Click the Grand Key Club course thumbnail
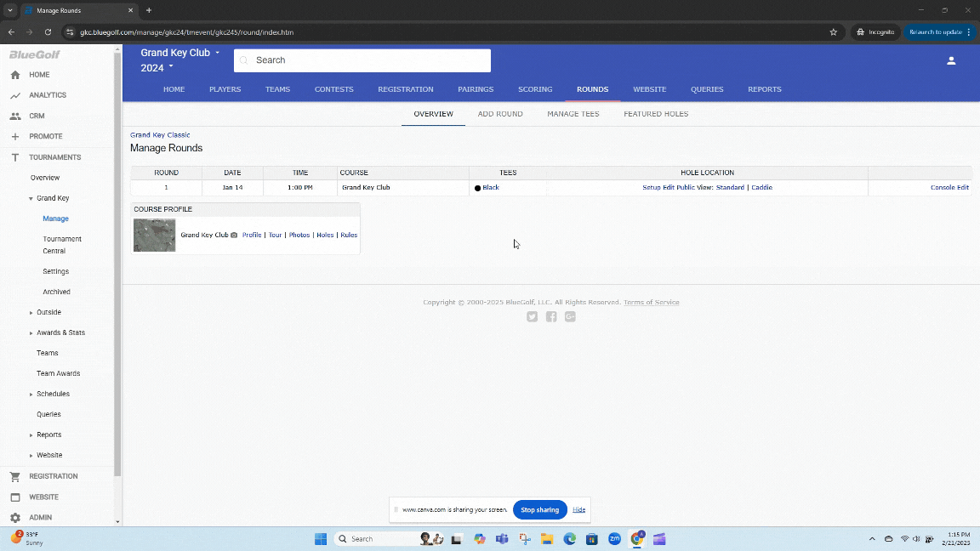The image size is (980, 551). point(154,235)
